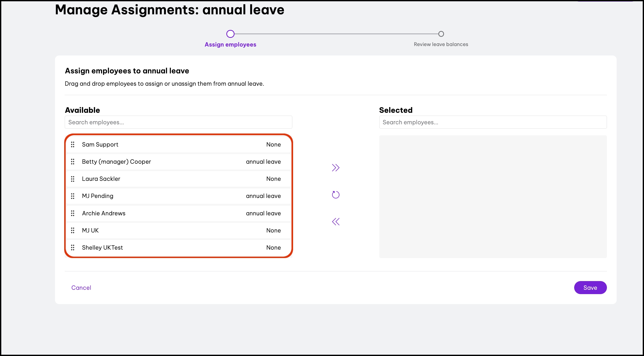Viewport: 644px width, 356px height.
Task: Click drag handle next to Shelley UKTest
Action: click(73, 248)
